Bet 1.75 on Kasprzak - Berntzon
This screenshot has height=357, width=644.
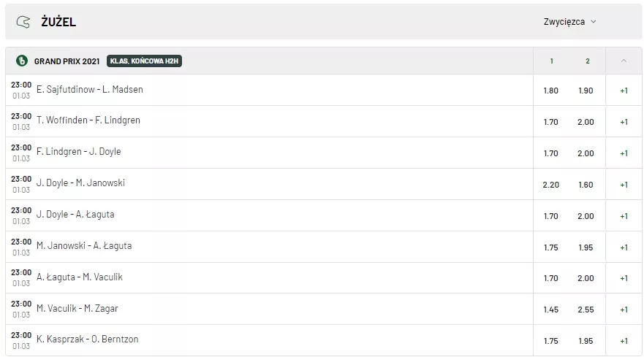click(550, 341)
